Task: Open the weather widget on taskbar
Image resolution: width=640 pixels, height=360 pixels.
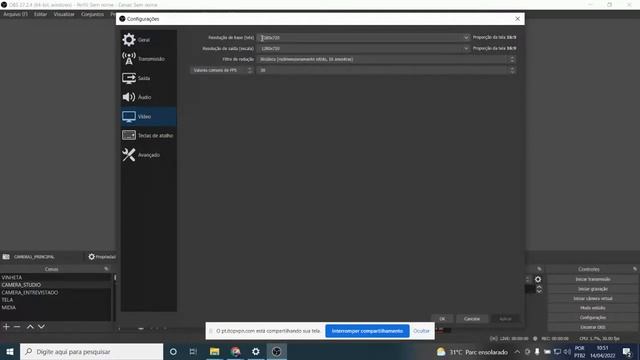Action: click(x=472, y=352)
